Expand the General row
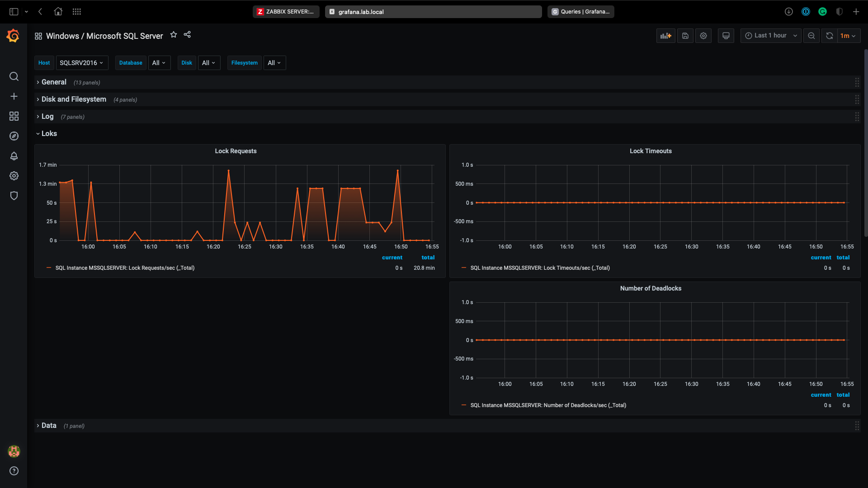Viewport: 868px width, 488px height. tap(54, 82)
